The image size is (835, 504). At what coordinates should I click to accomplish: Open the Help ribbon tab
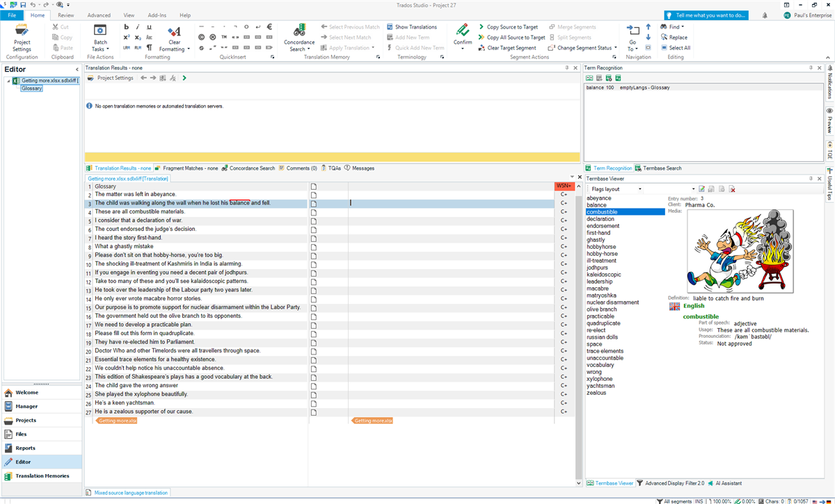click(x=185, y=15)
